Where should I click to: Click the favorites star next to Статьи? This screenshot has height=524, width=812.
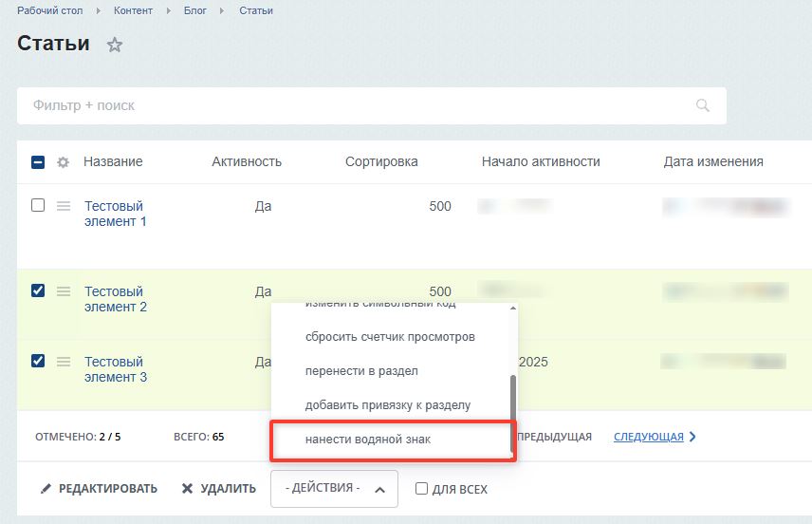pos(115,45)
